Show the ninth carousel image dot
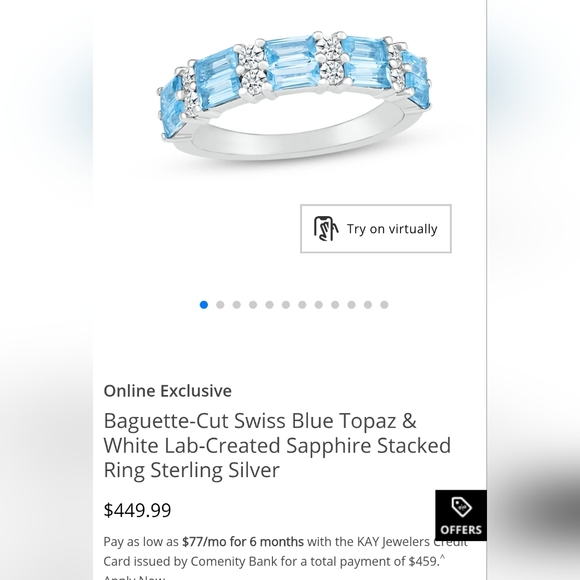 (x=335, y=305)
